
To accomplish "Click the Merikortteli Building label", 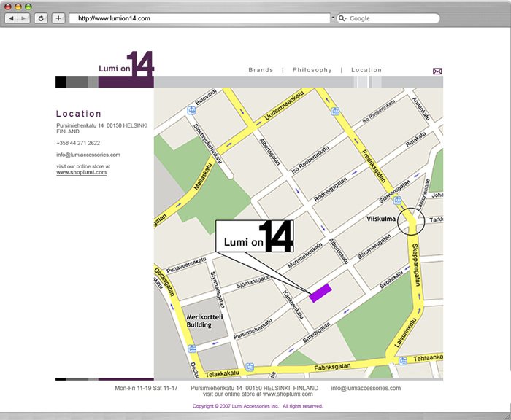I will (204, 321).
